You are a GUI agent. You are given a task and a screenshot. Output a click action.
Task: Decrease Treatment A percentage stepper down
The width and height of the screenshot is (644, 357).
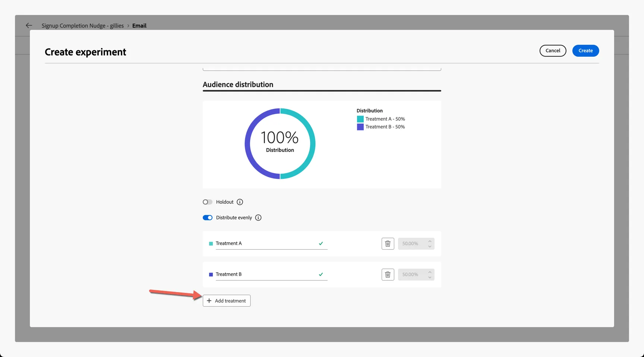[x=430, y=246]
